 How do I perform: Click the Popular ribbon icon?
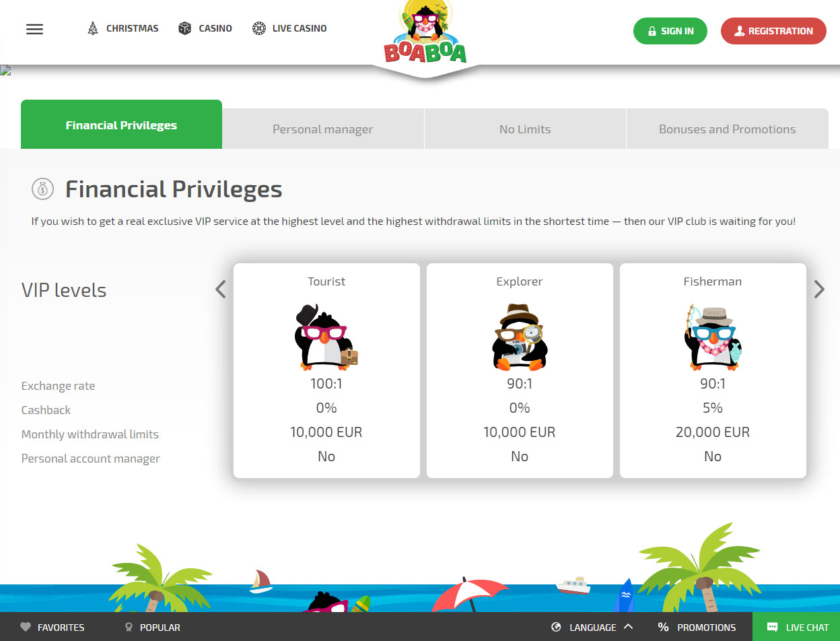pos(129,627)
